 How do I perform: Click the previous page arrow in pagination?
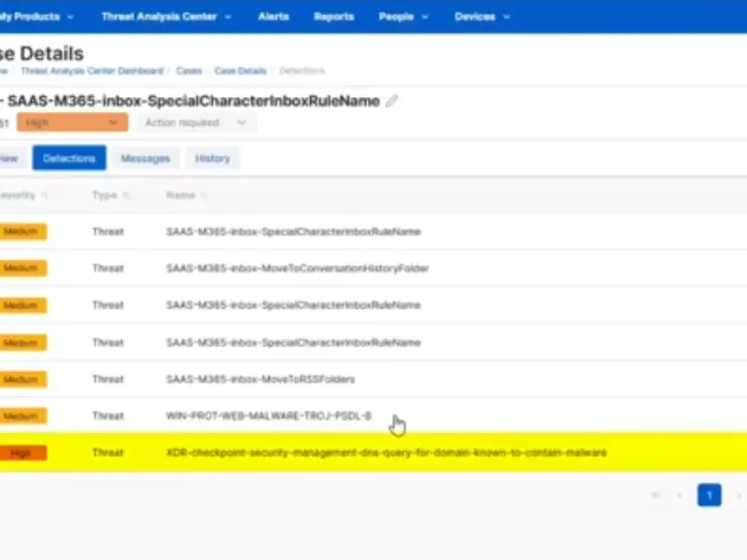pos(679,495)
